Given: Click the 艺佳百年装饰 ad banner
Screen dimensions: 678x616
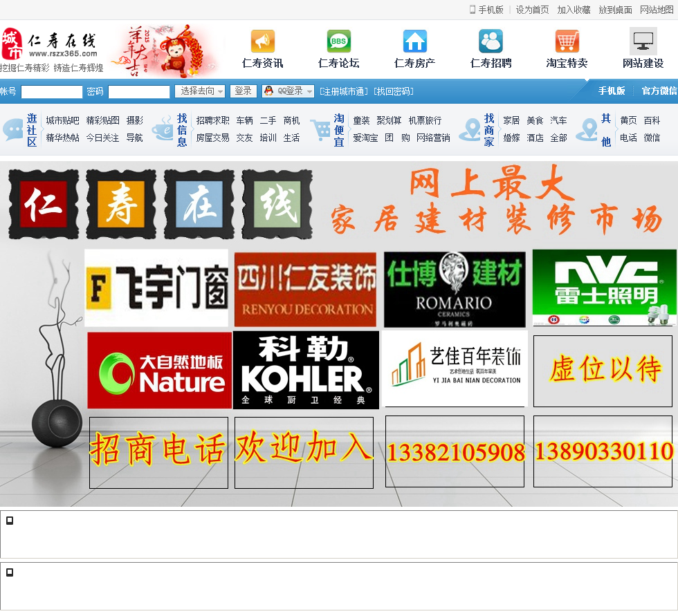Looking at the screenshot, I should click(455, 368).
